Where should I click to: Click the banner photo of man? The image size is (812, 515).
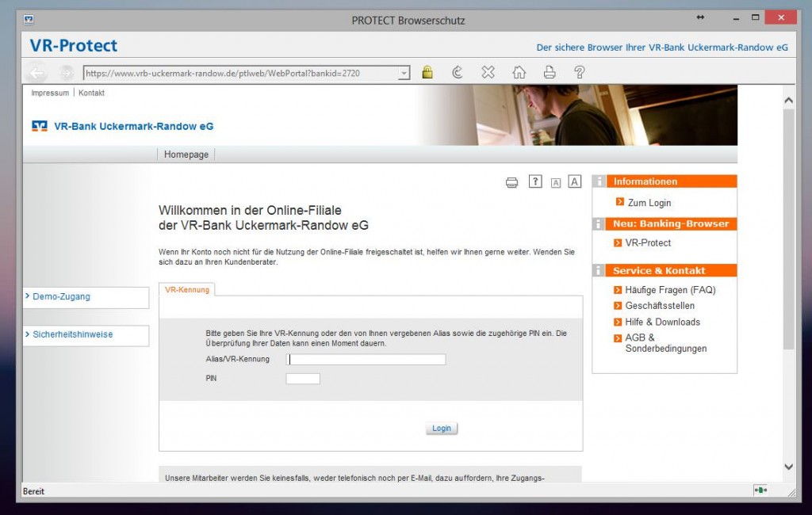click(579, 115)
